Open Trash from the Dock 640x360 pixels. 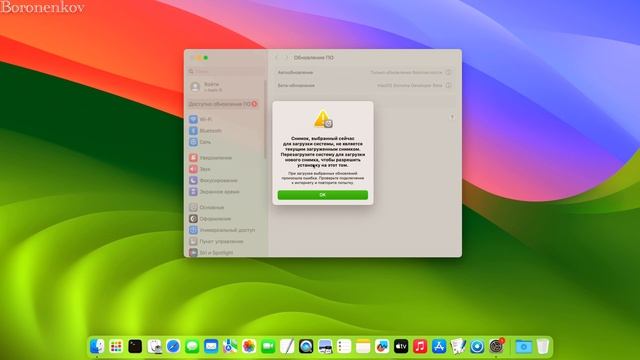click(542, 347)
